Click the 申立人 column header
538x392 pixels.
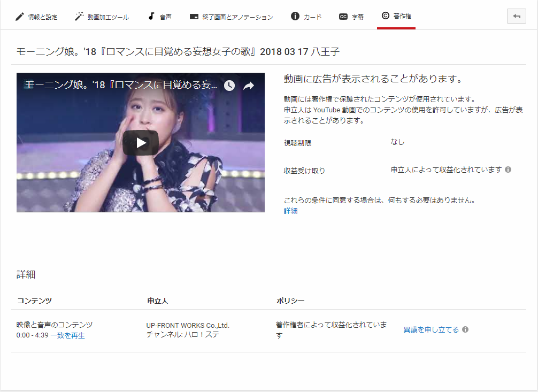pyautogui.click(x=157, y=301)
